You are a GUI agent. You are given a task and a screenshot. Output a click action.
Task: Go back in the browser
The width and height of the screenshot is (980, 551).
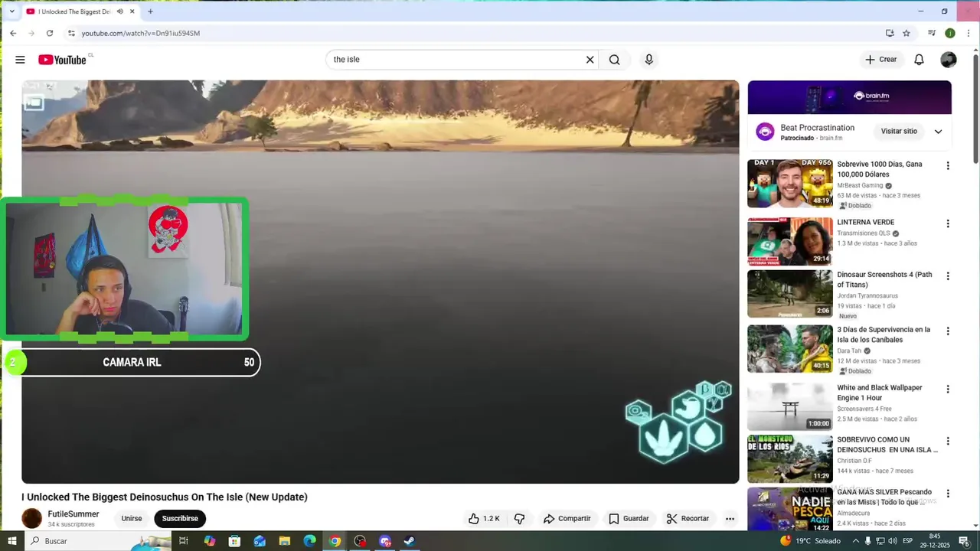tap(13, 33)
